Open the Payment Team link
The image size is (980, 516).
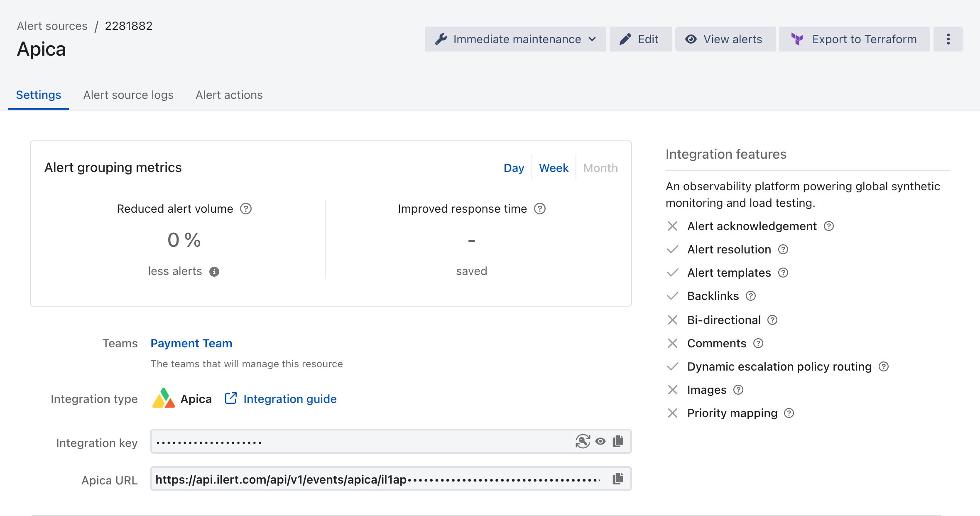[x=191, y=343]
